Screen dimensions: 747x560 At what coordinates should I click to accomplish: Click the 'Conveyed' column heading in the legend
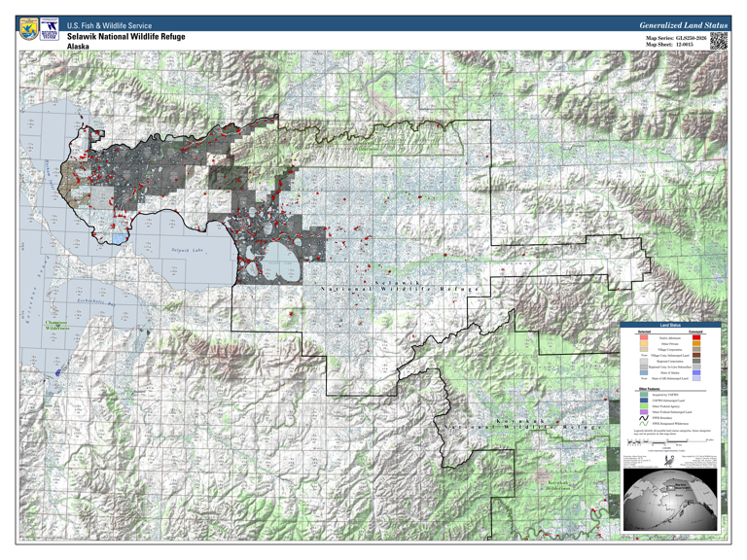point(695,332)
